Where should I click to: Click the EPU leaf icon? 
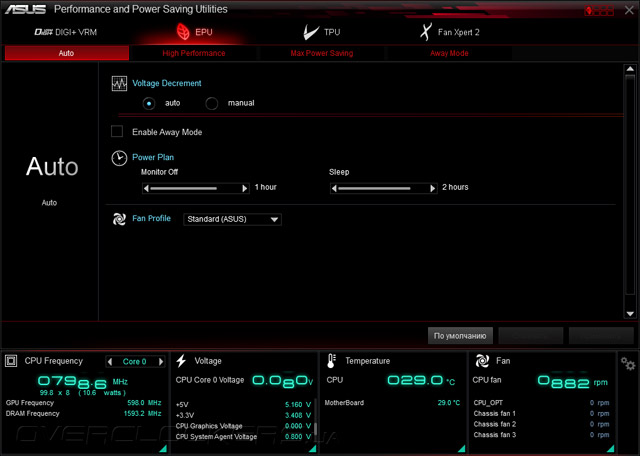click(183, 32)
